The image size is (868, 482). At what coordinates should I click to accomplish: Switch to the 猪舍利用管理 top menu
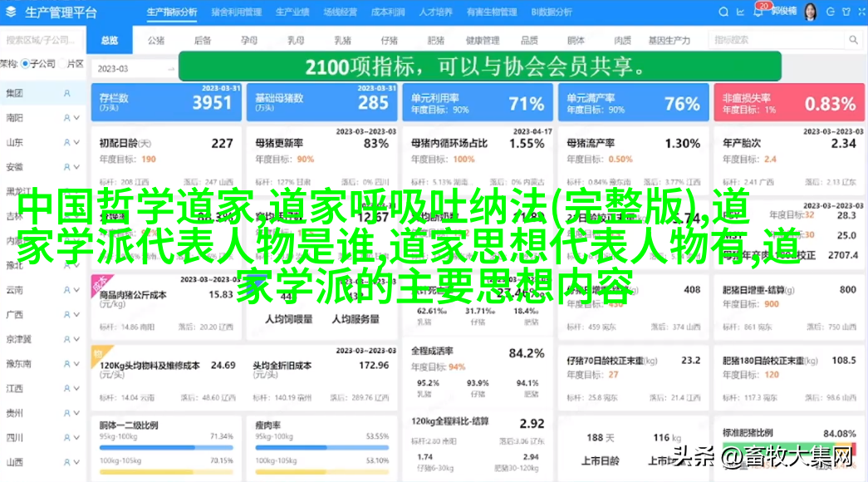(236, 12)
